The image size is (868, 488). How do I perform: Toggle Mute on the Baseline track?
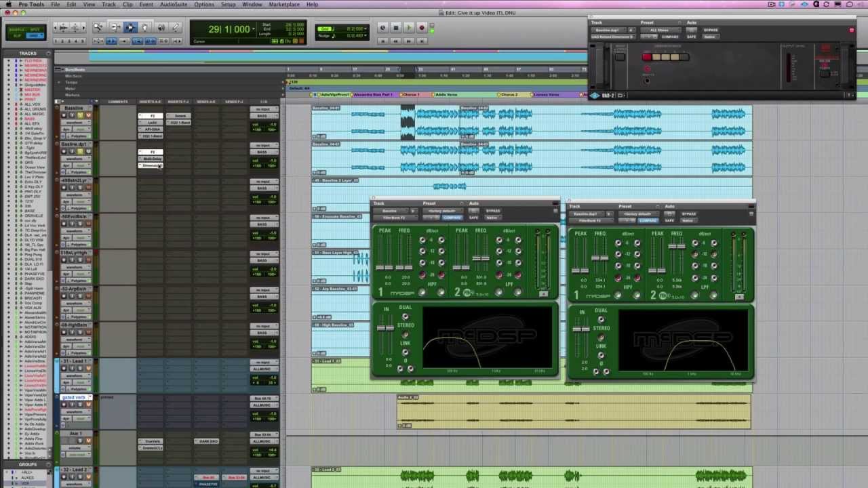coord(88,115)
